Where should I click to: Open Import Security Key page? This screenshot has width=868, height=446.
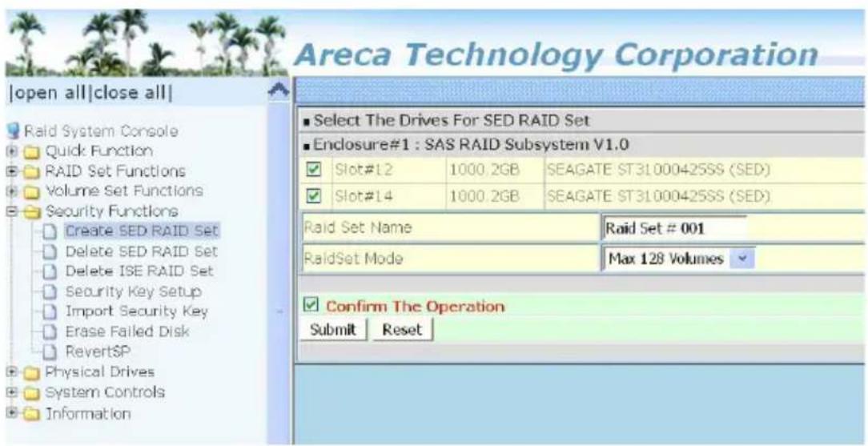[x=137, y=311]
